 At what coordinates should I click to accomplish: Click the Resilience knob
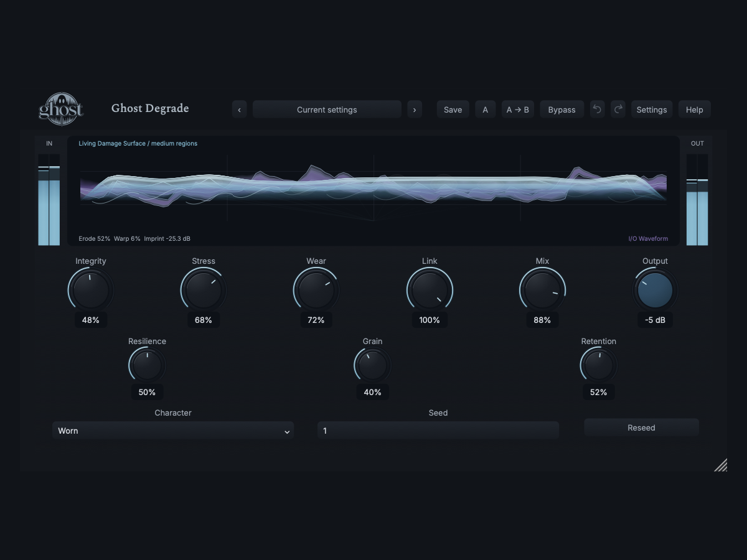pyautogui.click(x=147, y=365)
